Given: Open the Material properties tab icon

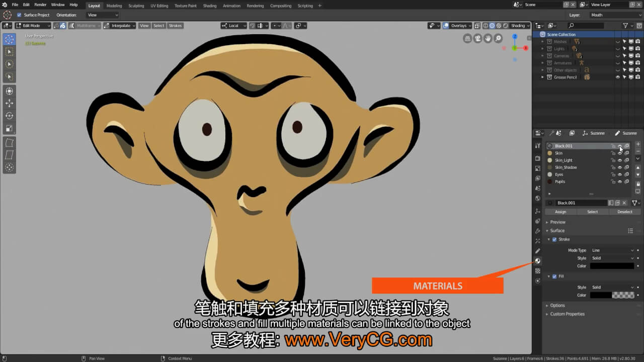Looking at the screenshot, I should pyautogui.click(x=538, y=261).
